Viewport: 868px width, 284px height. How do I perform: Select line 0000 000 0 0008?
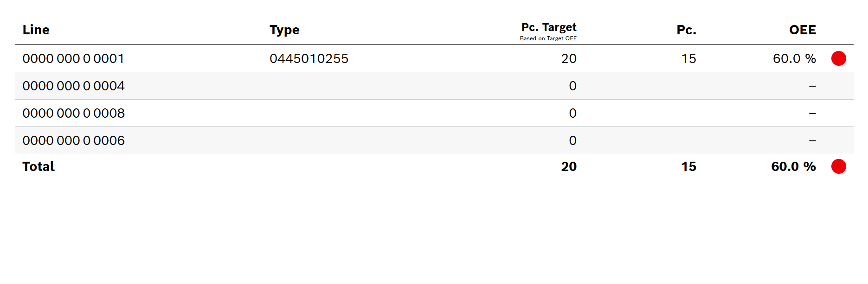(x=73, y=114)
